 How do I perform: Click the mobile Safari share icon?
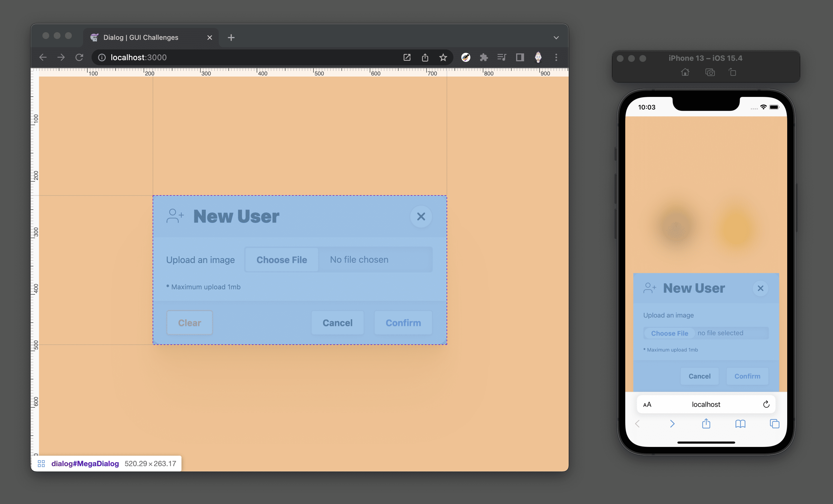[706, 423]
